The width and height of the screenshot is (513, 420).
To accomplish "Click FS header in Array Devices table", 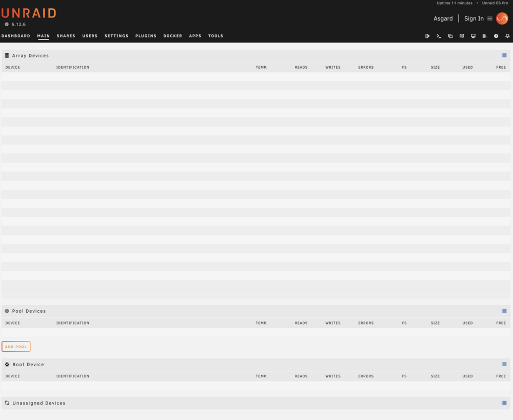I will pyautogui.click(x=404, y=67).
